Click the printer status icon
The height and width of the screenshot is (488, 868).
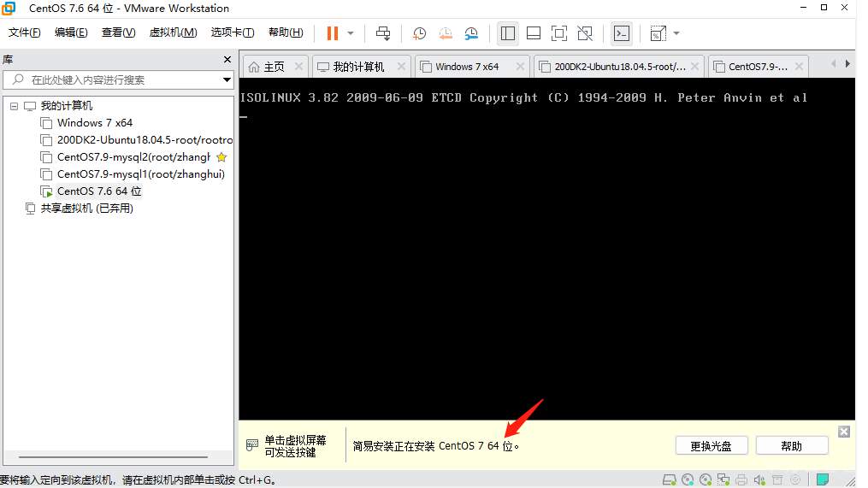pos(741,479)
